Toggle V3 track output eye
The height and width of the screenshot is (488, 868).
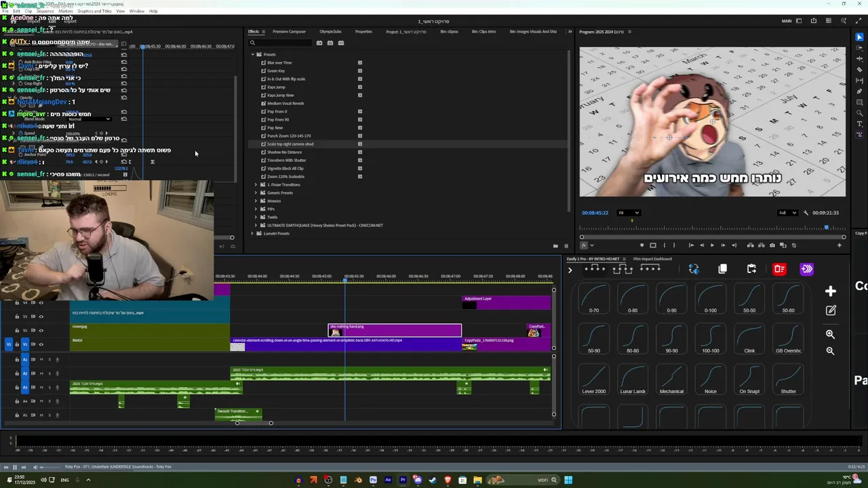pyautogui.click(x=41, y=317)
